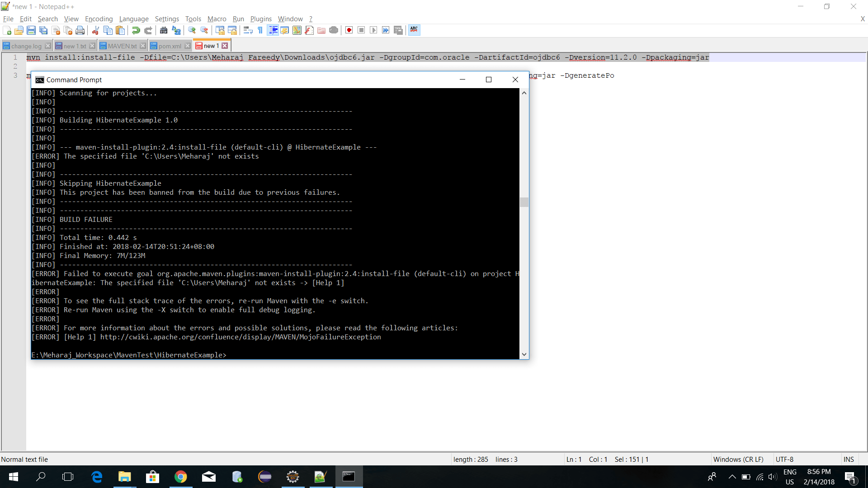Click the Language menu
868x488 pixels.
pyautogui.click(x=134, y=19)
